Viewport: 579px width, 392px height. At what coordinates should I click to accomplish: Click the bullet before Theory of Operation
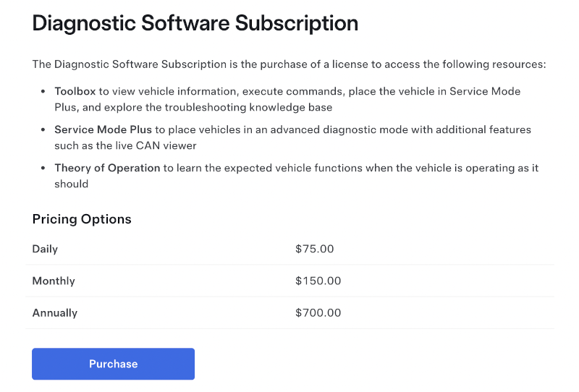[43, 168]
